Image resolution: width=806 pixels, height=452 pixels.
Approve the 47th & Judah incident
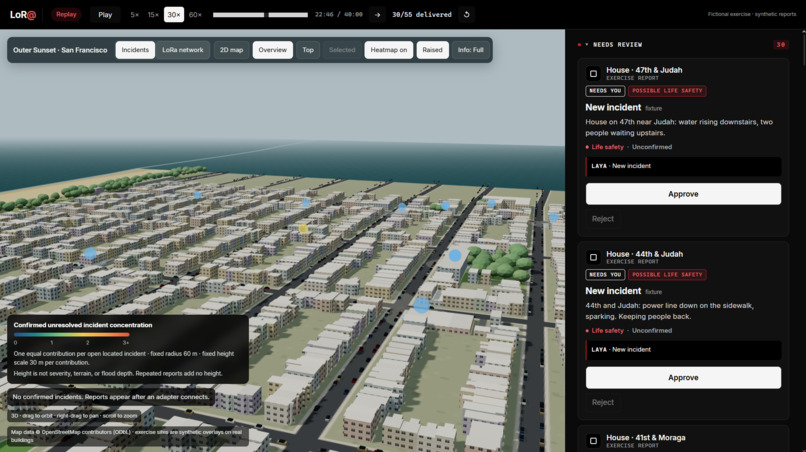683,194
